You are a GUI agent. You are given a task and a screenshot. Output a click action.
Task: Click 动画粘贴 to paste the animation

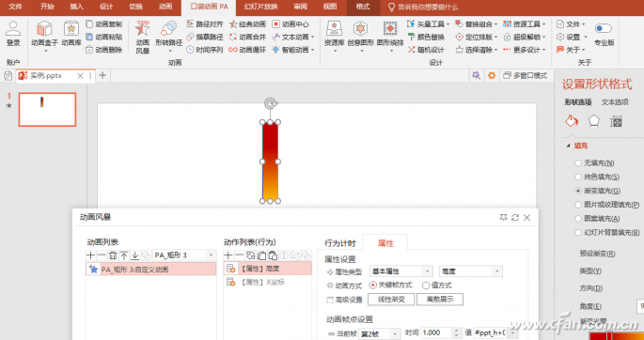pyautogui.click(x=104, y=37)
